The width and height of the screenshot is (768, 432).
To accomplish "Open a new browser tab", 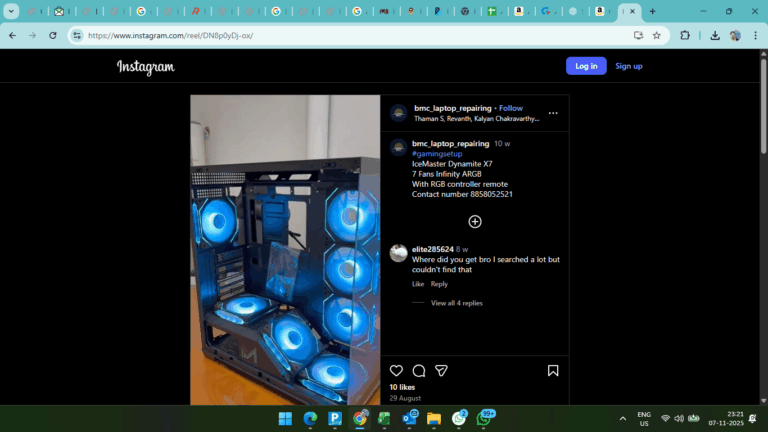I will click(x=653, y=12).
